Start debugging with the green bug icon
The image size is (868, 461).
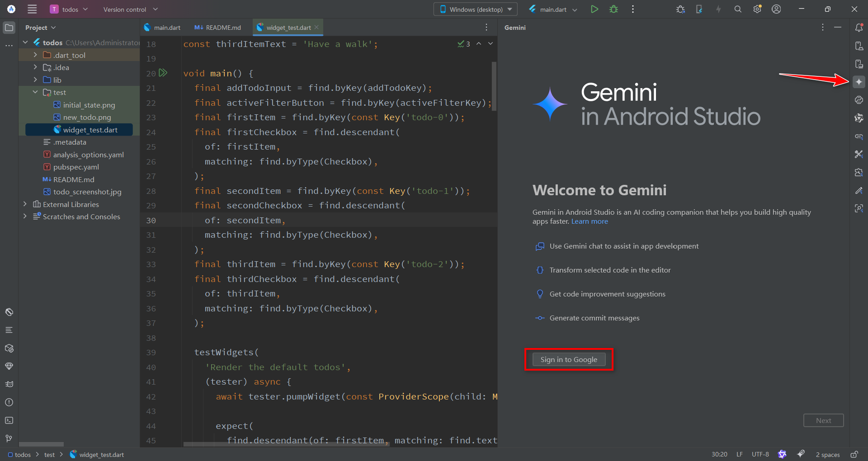click(613, 9)
